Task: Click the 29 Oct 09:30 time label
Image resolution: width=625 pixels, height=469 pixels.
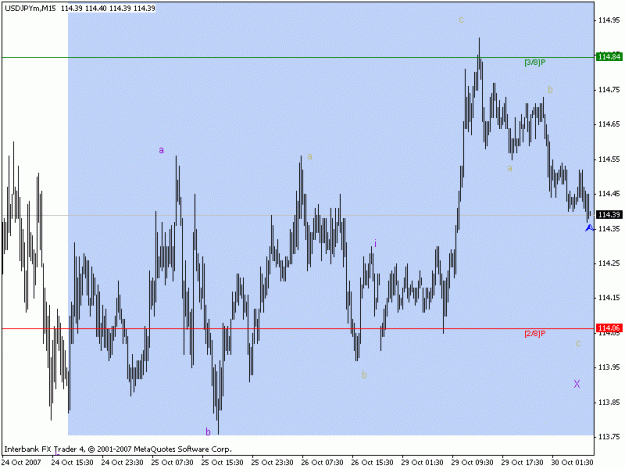Action: coord(472,463)
